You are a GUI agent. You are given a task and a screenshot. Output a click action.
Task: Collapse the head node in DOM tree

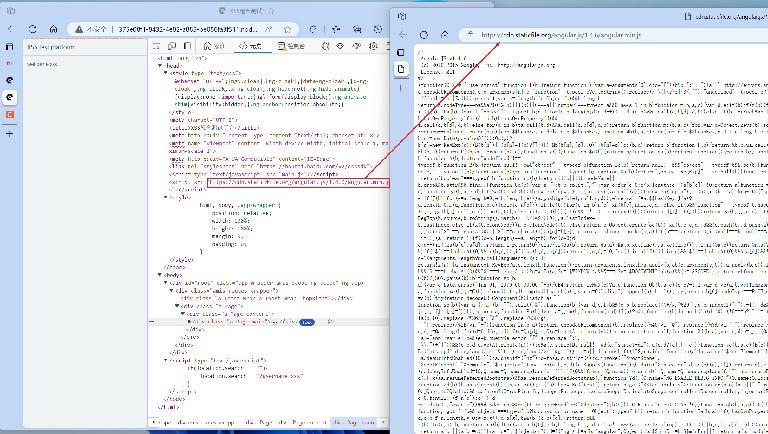(x=160, y=65)
